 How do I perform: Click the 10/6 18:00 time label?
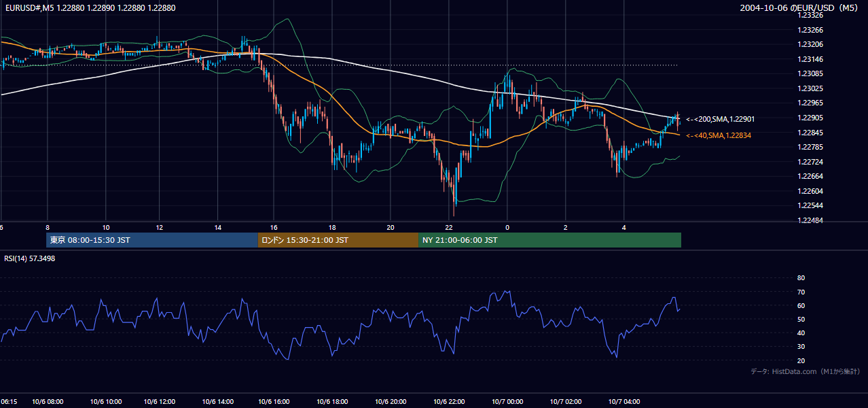click(x=333, y=402)
